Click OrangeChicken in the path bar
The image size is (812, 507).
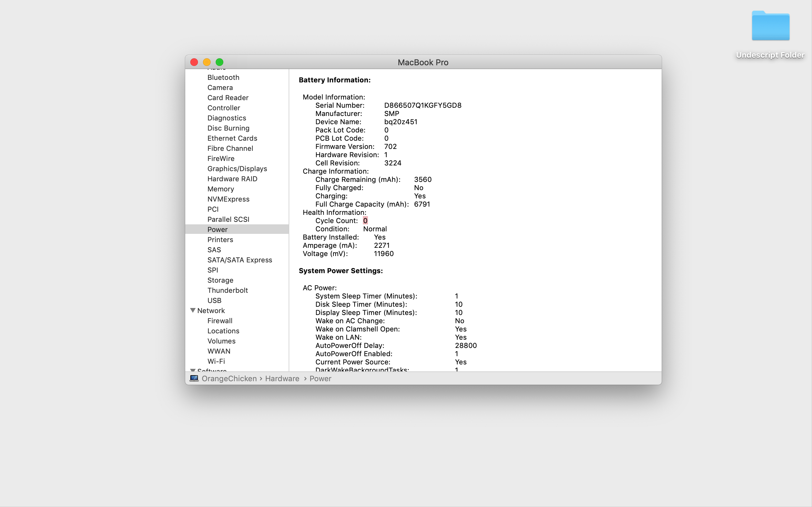229,379
